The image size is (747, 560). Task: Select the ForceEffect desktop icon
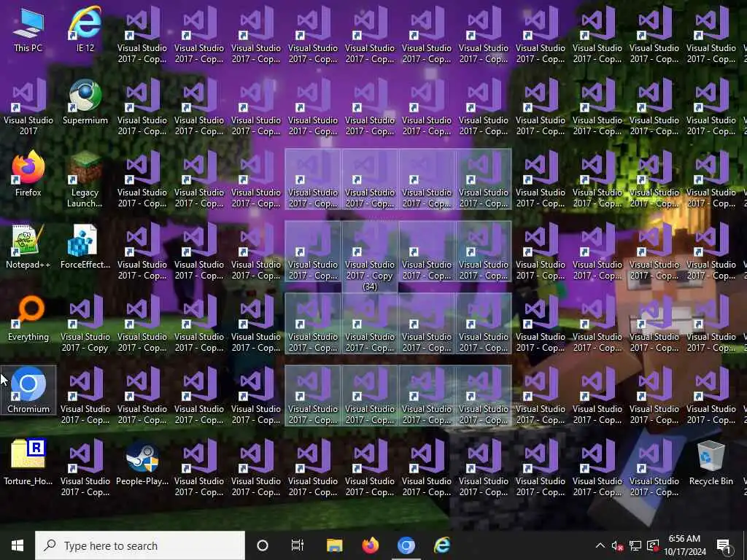coord(85,246)
